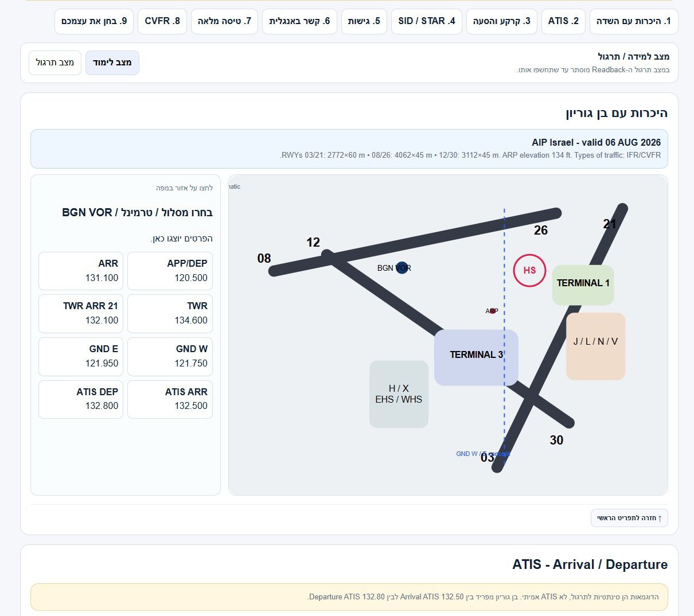Open tab 5 גישות
Image resolution: width=694 pixels, height=616 pixels.
tap(364, 21)
